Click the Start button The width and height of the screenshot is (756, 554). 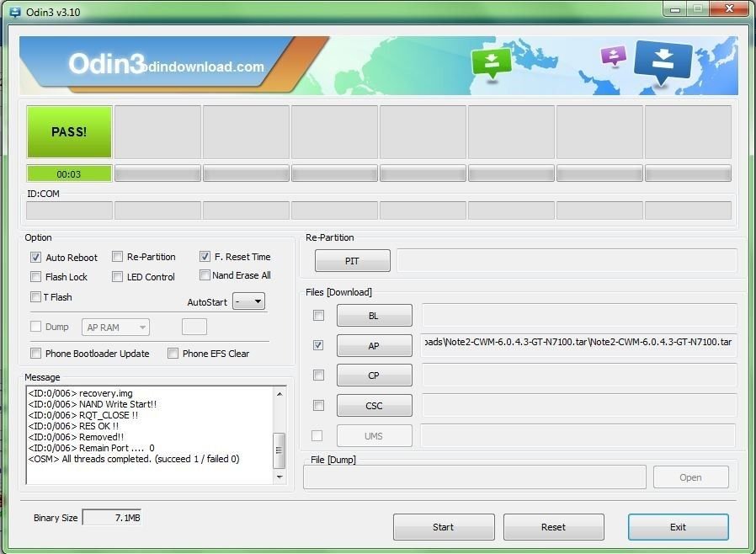tap(444, 527)
